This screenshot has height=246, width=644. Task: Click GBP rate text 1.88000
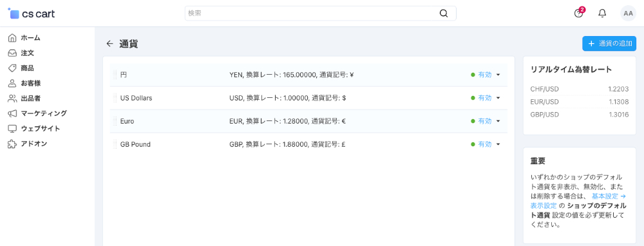coord(296,144)
